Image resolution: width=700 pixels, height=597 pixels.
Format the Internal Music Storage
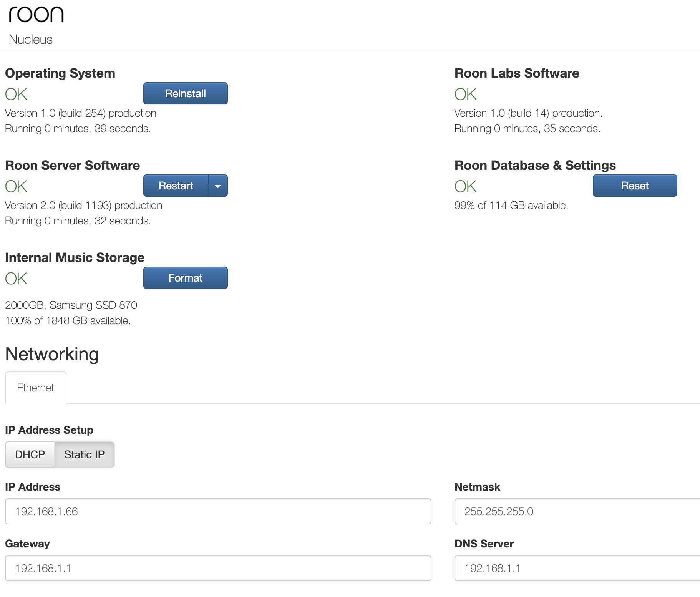tap(185, 278)
